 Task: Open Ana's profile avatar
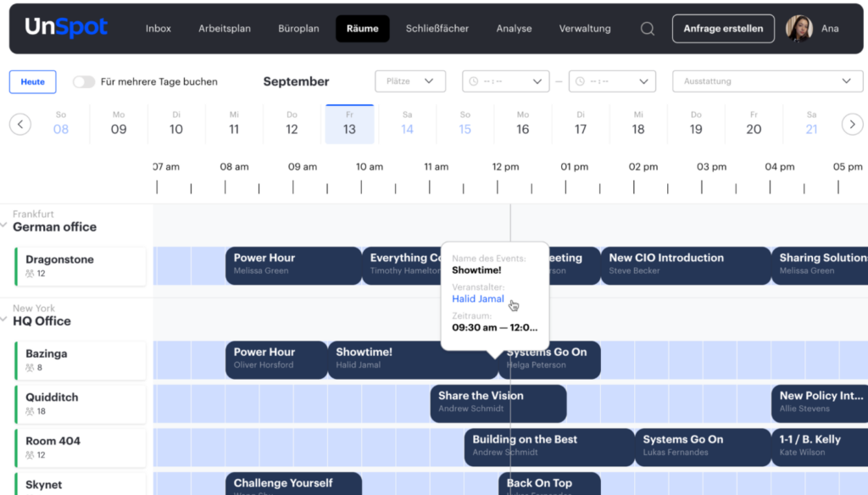(798, 29)
